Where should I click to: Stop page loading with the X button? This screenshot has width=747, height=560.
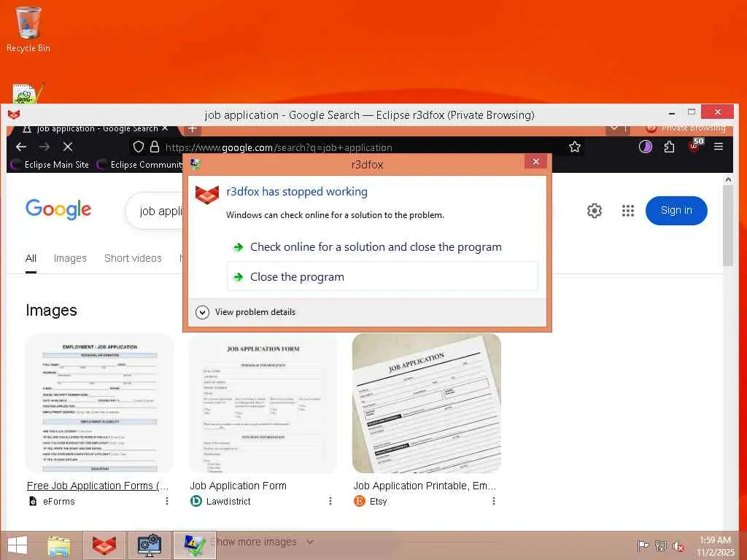coord(68,147)
